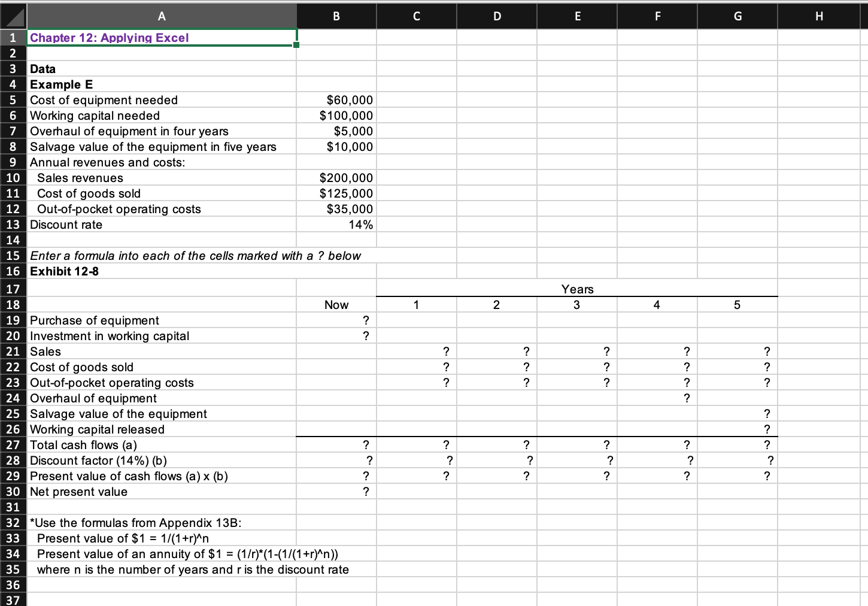Select the 14% discount rate cell
This screenshot has width=868, height=606.
pos(336,224)
